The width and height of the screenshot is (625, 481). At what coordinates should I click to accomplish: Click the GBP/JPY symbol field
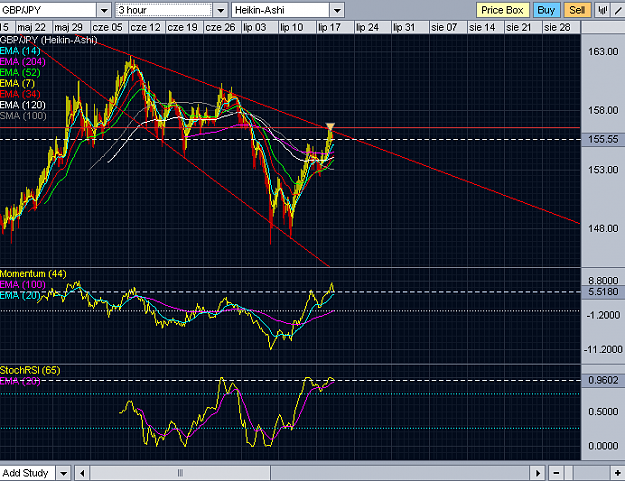coord(48,10)
